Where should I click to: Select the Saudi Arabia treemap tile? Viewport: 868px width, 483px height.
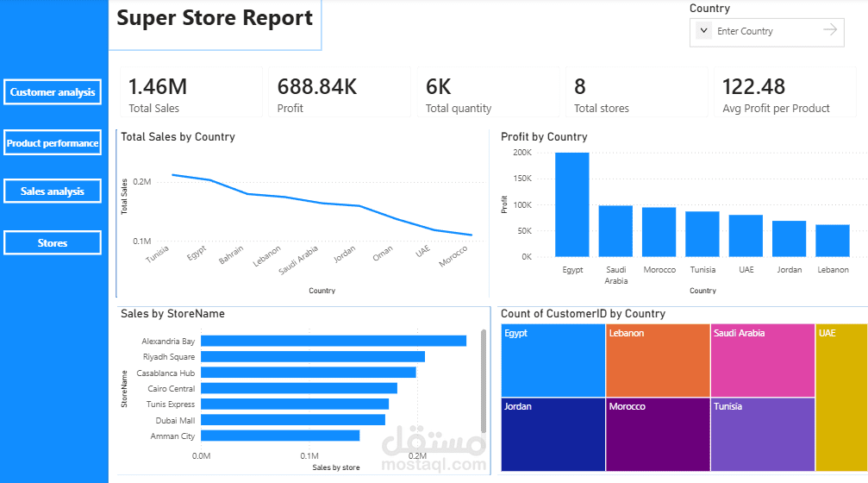point(762,361)
